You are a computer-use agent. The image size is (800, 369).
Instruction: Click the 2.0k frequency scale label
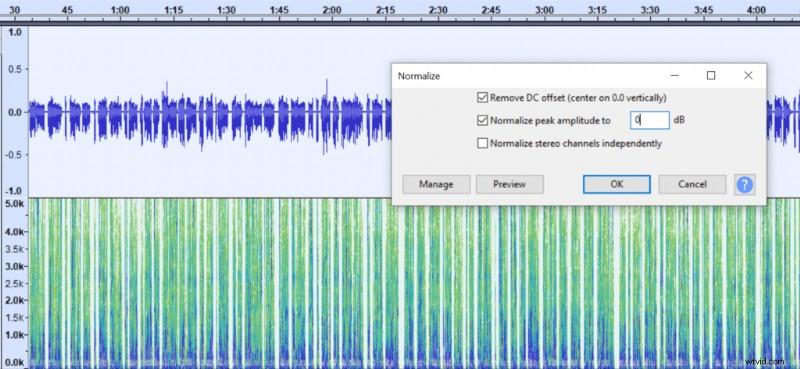(14, 301)
